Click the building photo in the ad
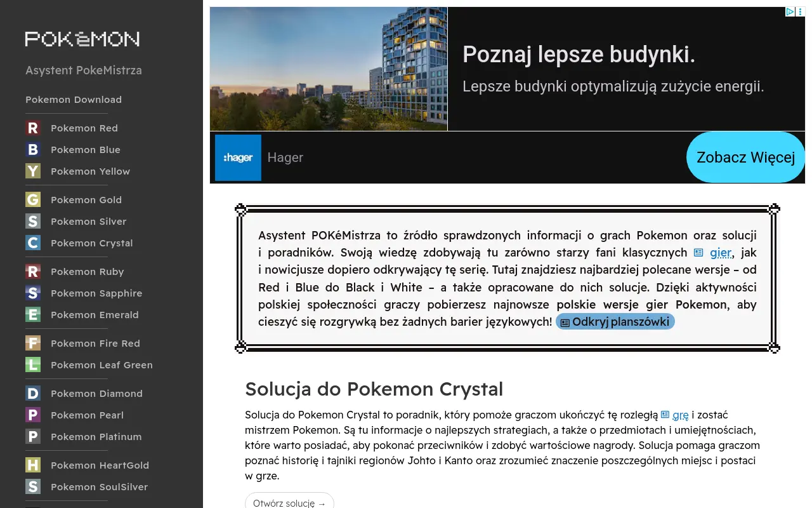The width and height of the screenshot is (812, 508). tap(329, 69)
